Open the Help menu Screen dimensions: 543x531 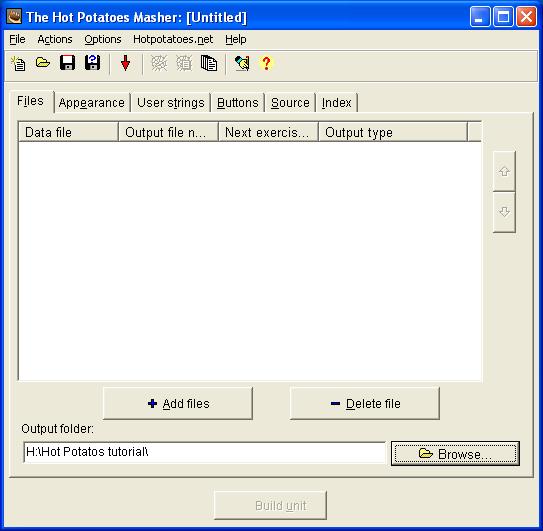pos(236,39)
